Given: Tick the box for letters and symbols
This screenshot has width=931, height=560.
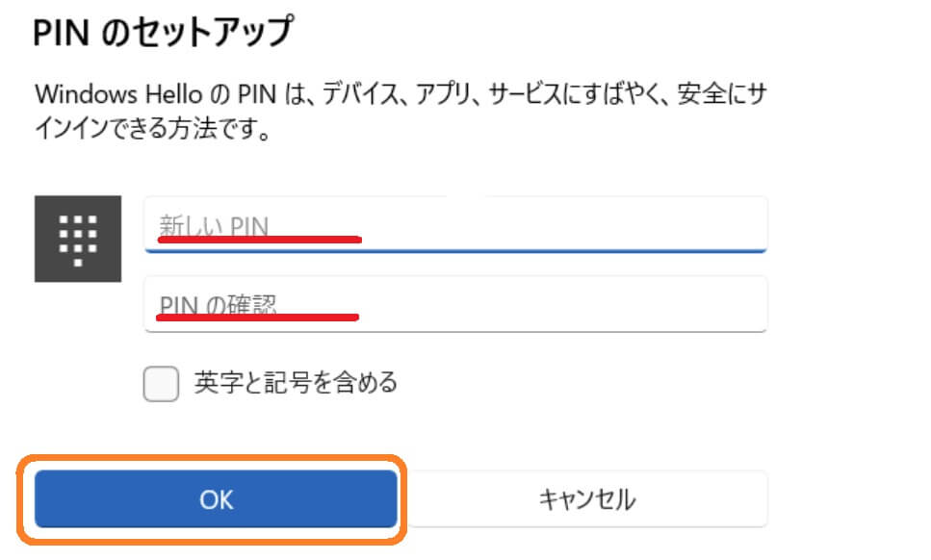Looking at the screenshot, I should point(161,384).
